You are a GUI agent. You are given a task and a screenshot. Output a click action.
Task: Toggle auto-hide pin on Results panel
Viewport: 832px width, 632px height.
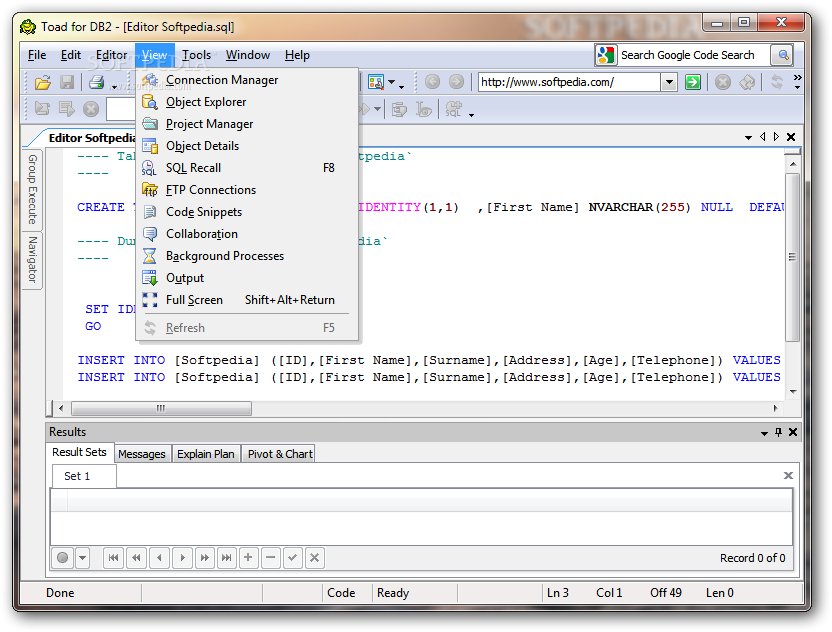click(778, 432)
